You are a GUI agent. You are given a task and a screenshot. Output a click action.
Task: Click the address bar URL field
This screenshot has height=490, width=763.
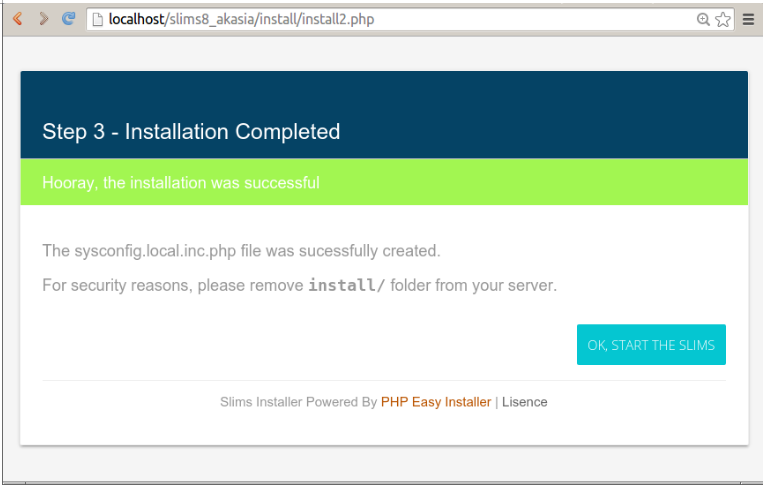point(410,19)
